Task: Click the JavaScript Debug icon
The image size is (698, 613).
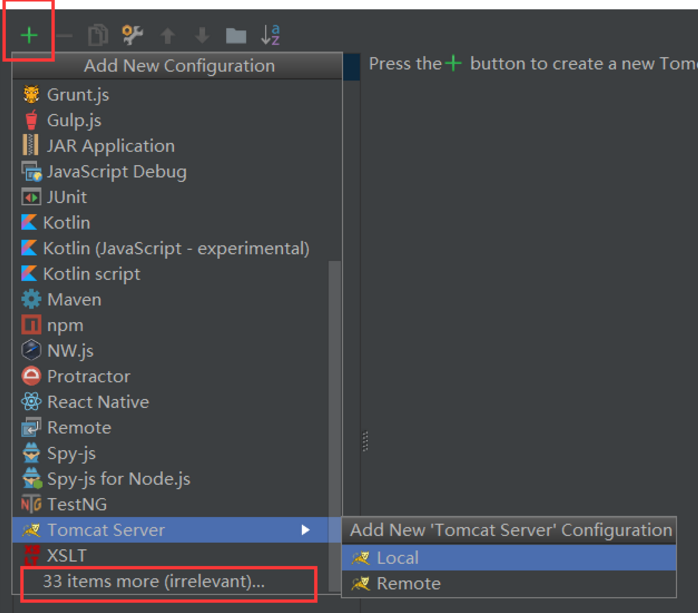Action: point(32,172)
